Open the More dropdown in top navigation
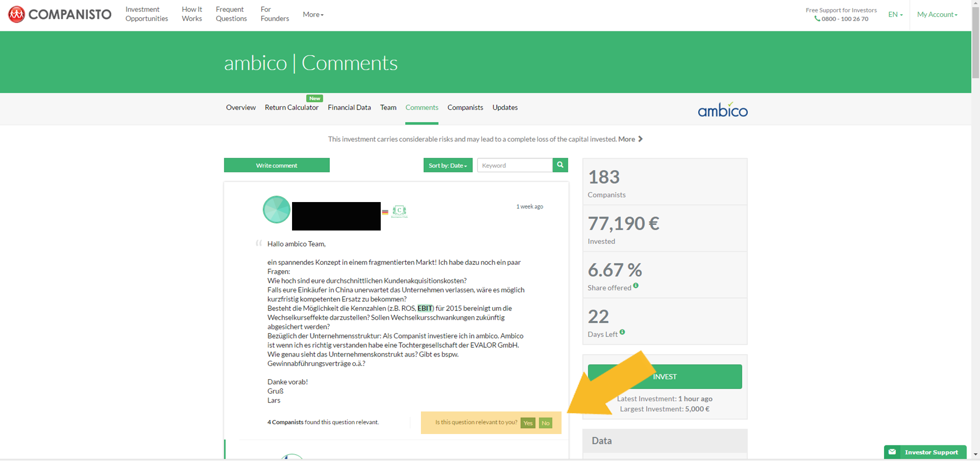 click(313, 14)
